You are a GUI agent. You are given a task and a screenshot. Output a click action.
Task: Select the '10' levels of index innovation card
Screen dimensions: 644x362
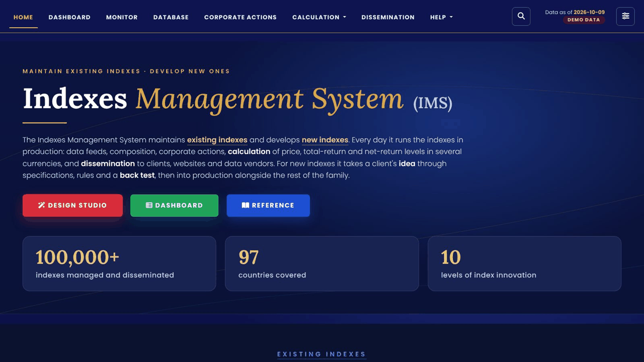pyautogui.click(x=524, y=263)
